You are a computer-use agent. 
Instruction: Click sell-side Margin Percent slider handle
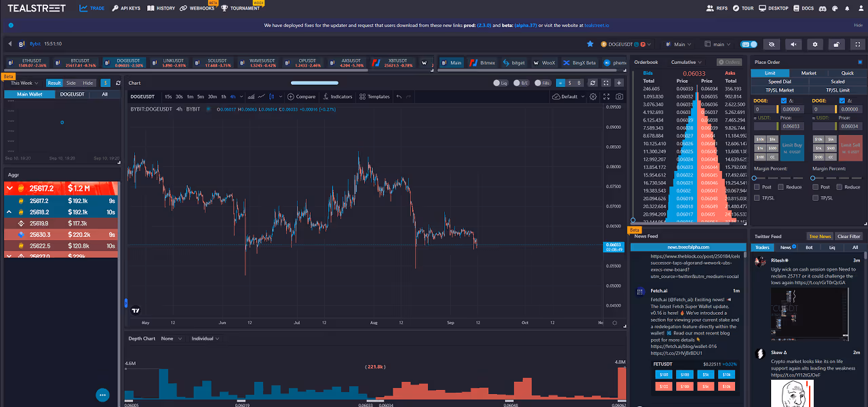tap(813, 178)
